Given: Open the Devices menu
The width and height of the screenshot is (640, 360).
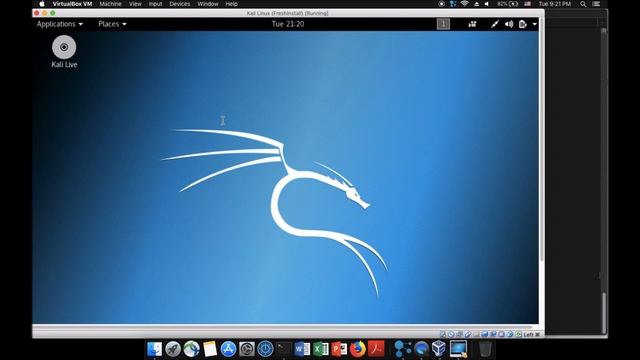Looking at the screenshot, I should pos(180,4).
